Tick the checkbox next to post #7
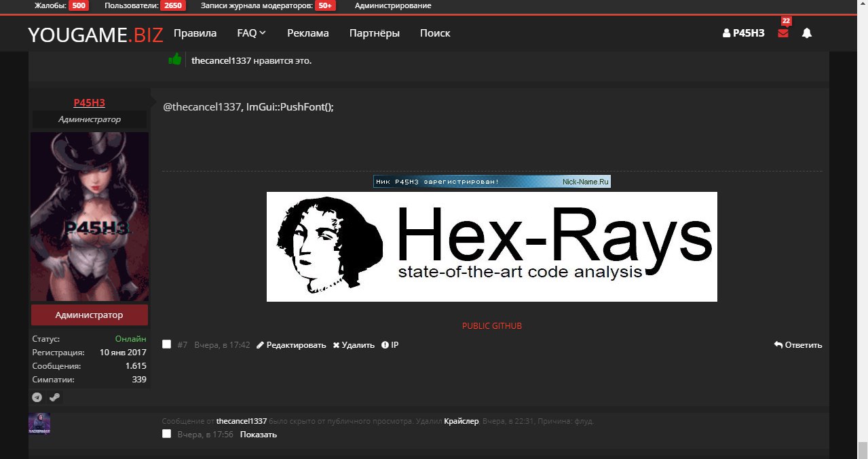The image size is (868, 459). click(167, 344)
